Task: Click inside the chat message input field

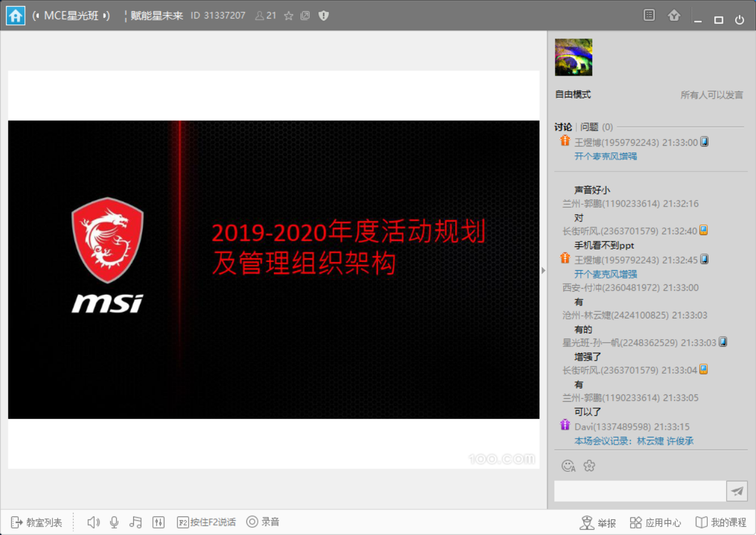Action: pyautogui.click(x=639, y=491)
